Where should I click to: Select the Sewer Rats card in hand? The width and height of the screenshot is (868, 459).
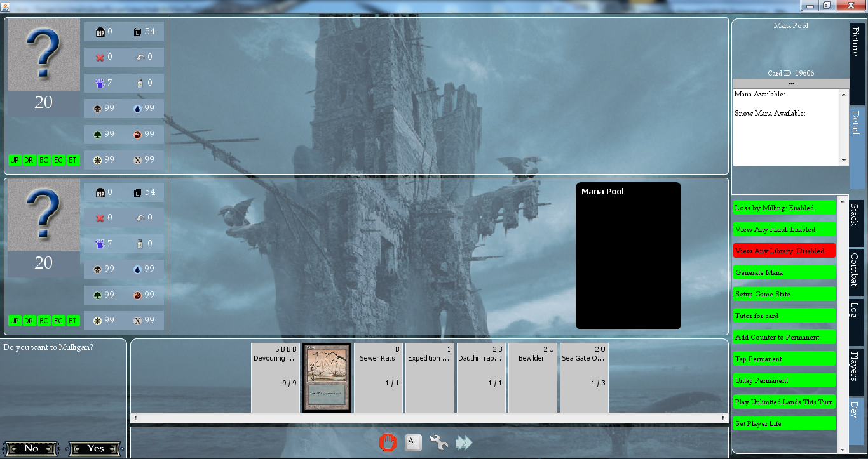point(377,378)
